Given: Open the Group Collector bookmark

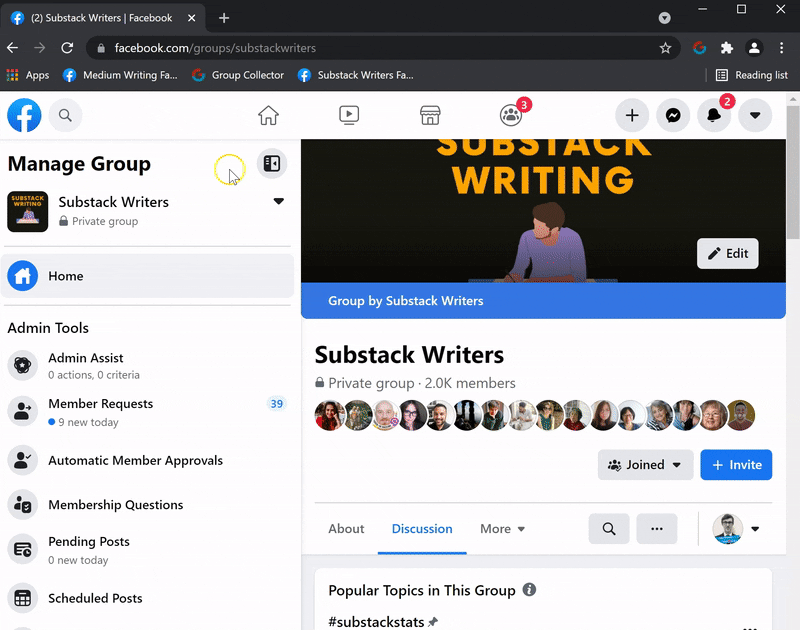Looking at the screenshot, I should pos(238,75).
